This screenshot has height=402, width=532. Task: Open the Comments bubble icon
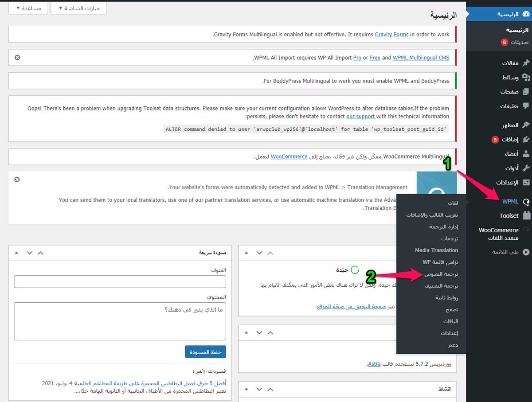coord(526,106)
